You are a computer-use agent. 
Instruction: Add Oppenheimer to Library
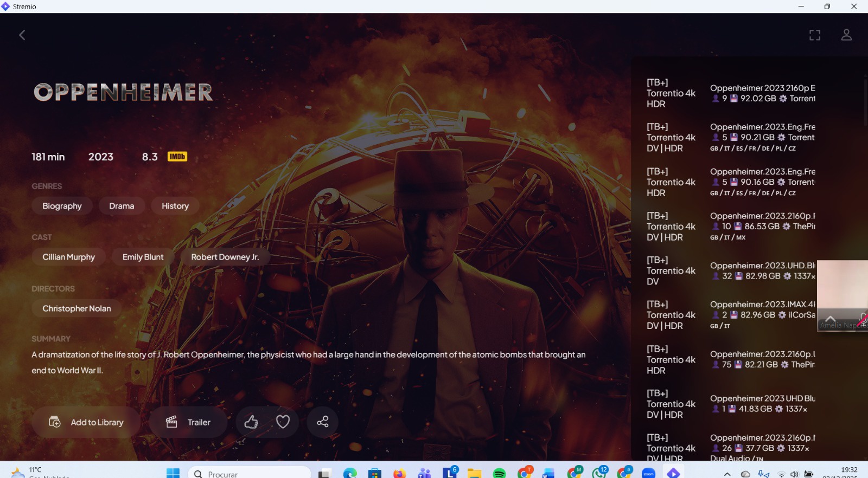pos(86,422)
